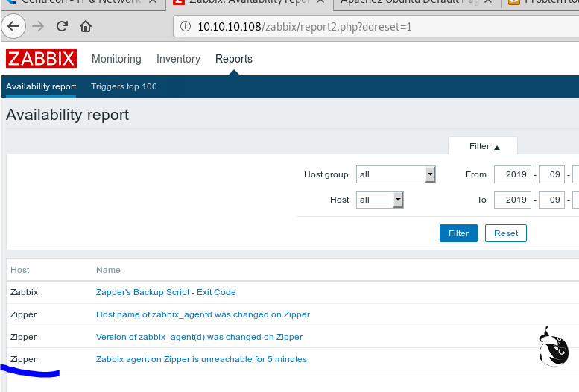Click the browser back arrow button
This screenshot has width=579, height=392.
12,27
